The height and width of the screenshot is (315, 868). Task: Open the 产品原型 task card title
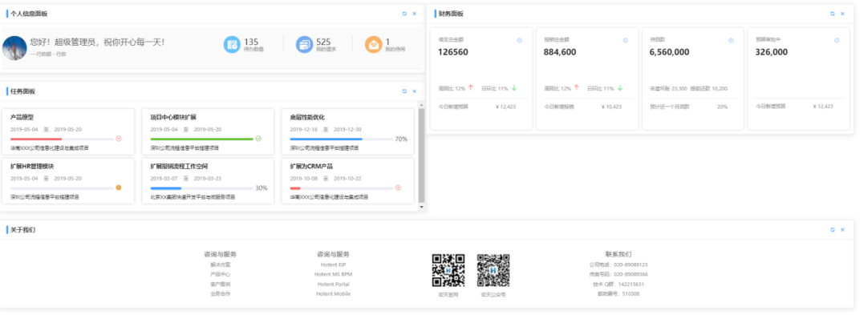tap(22, 117)
